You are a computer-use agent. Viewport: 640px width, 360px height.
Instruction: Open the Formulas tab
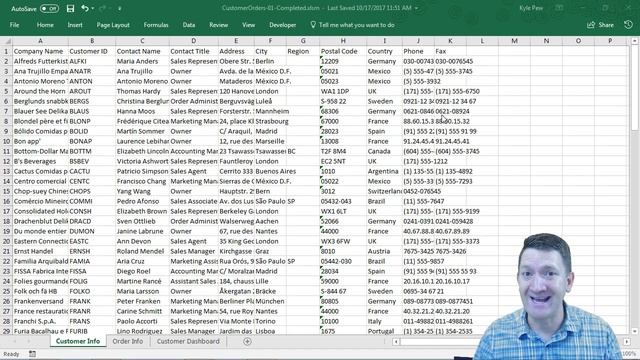pyautogui.click(x=156, y=25)
